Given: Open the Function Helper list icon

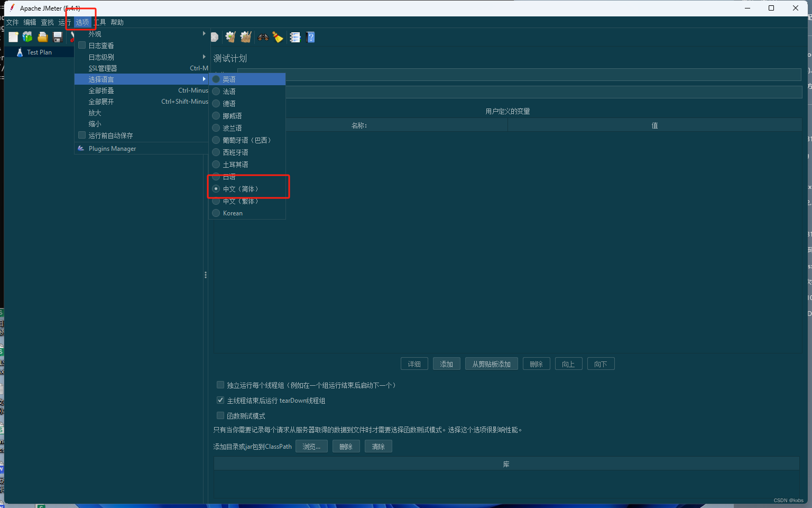Looking at the screenshot, I should (x=295, y=37).
